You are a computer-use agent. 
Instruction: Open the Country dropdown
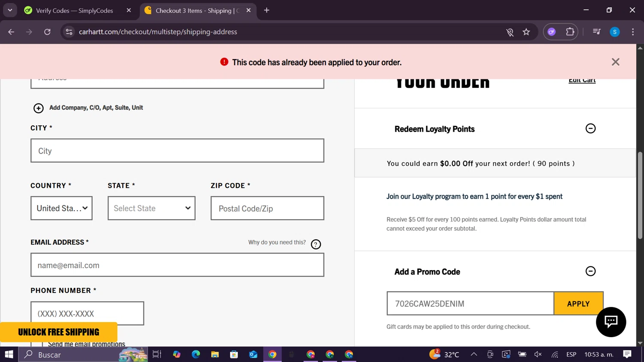(61, 208)
